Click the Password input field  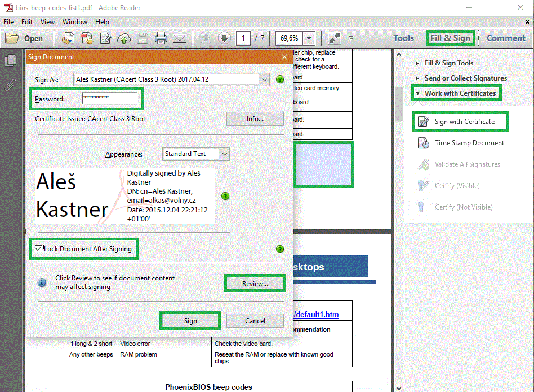coord(109,99)
